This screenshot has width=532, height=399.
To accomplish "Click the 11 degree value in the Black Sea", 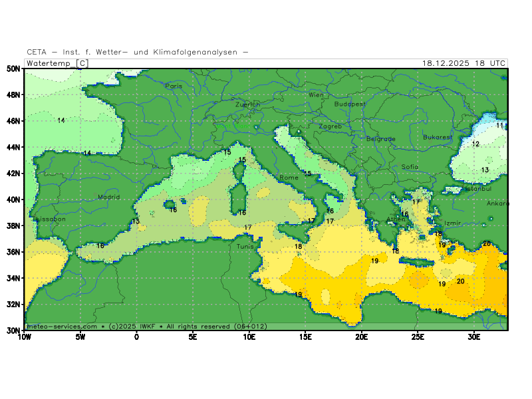I will [500, 125].
